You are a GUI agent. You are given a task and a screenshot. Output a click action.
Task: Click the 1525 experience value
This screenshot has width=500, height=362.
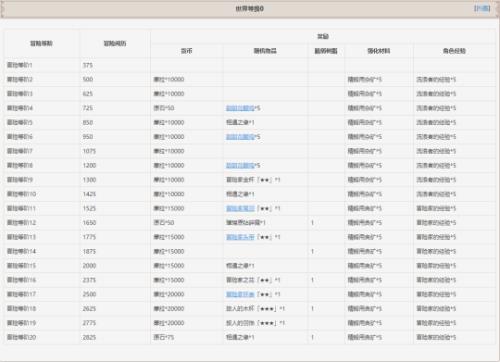coord(89,209)
